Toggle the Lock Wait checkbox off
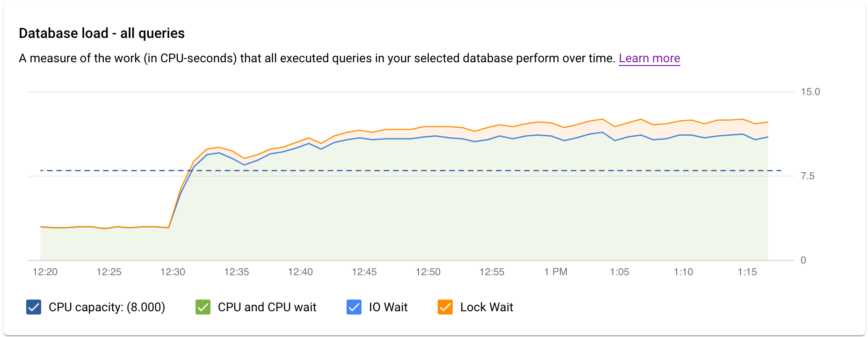Viewport: 868px width, 337px height. (x=444, y=308)
